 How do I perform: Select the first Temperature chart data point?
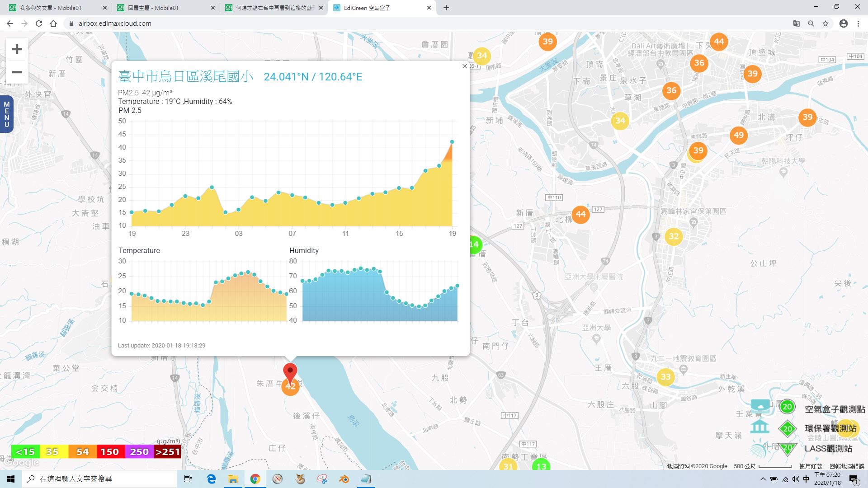(132, 294)
